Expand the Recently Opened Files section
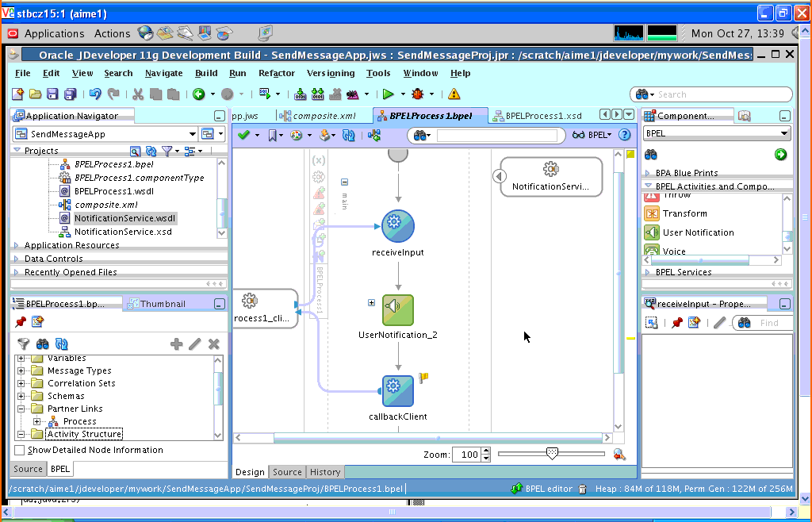 coord(16,272)
